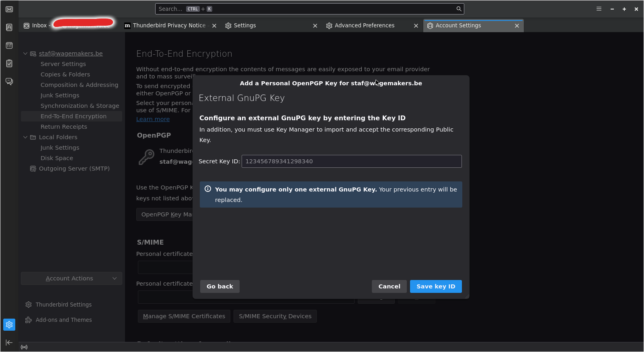
Task: Collapse the Local Folders tree
Action: (x=25, y=137)
